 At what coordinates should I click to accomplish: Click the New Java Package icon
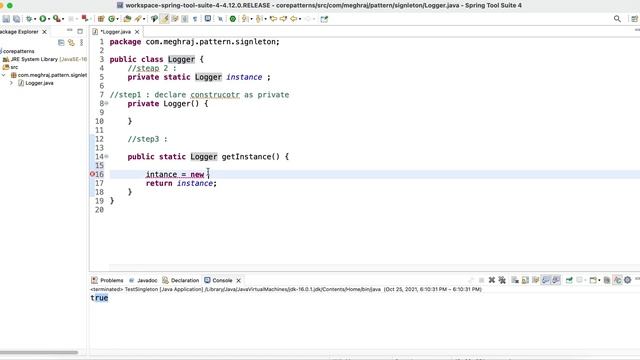pos(101,19)
